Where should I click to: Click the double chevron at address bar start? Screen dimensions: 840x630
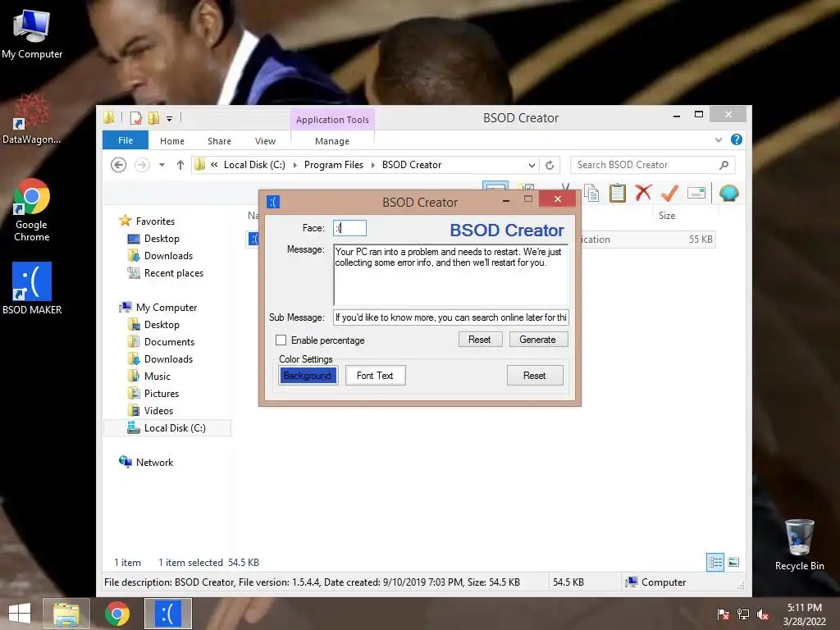pyautogui.click(x=214, y=164)
